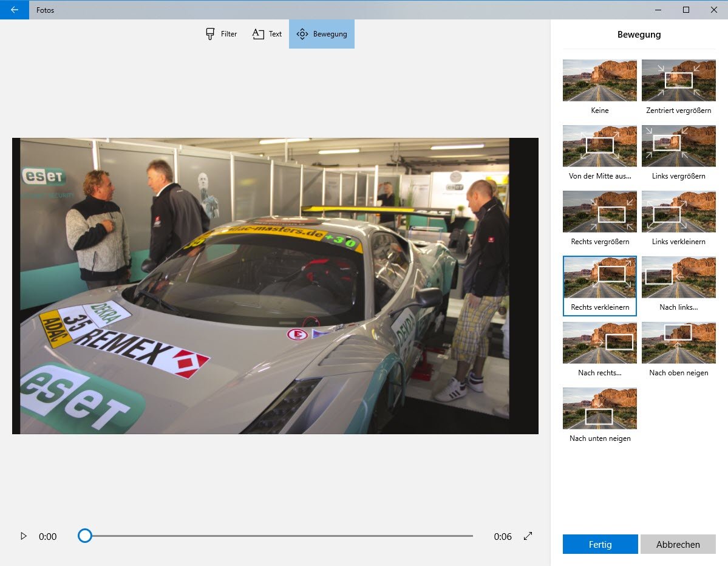Click the 0:00 current time label

click(x=47, y=537)
